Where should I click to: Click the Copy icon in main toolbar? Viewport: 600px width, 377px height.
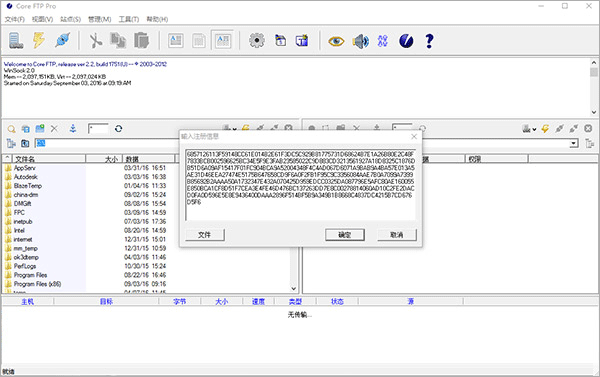tap(118, 41)
